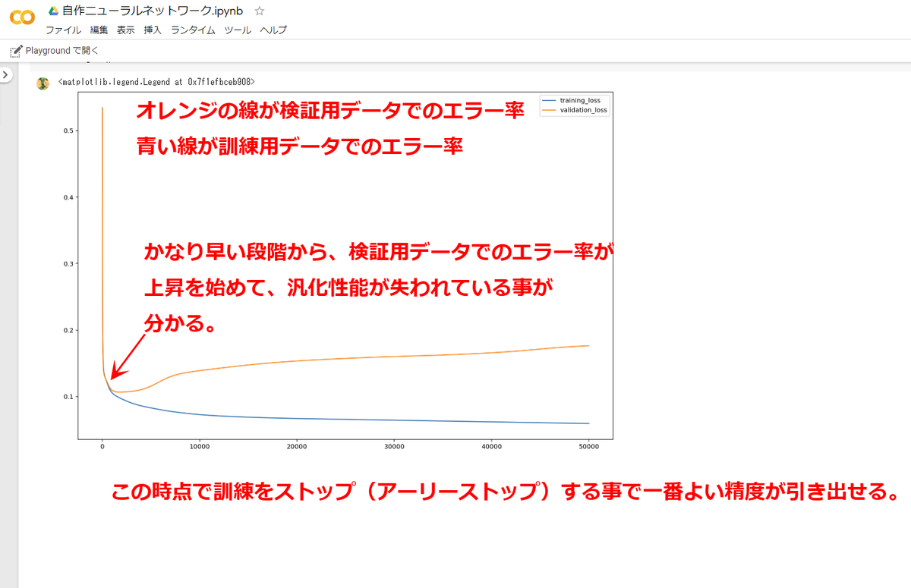This screenshot has height=588, width=911.
Task: Click the Playground で開く button
Action: click(54, 51)
